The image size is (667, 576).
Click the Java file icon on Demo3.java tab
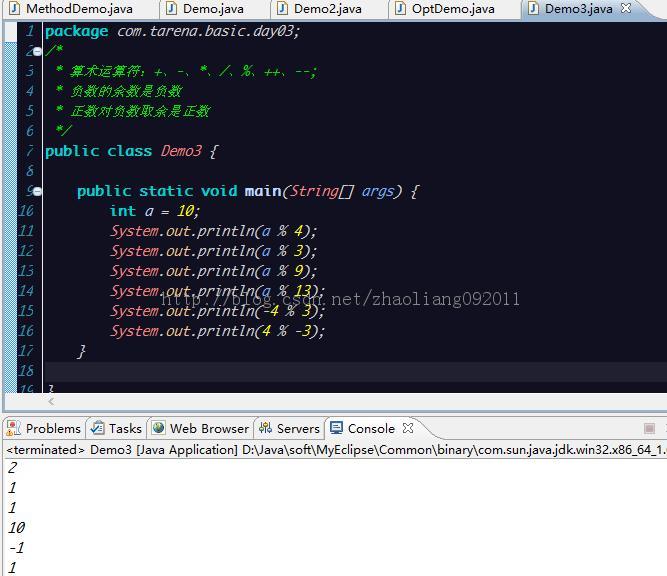(x=533, y=8)
